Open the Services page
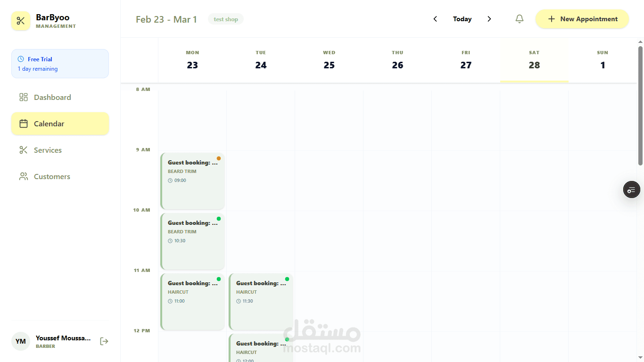The width and height of the screenshot is (644, 362). pos(60,150)
